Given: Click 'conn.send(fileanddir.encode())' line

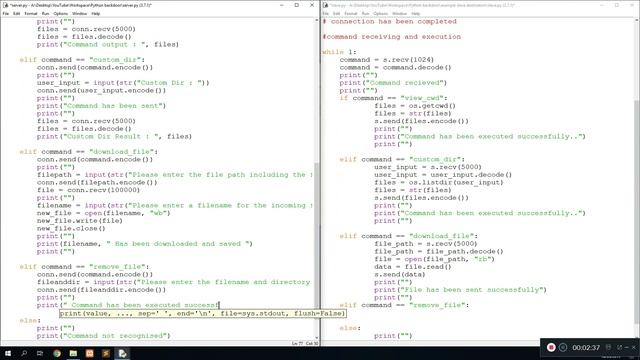Looking at the screenshot, I should pos(101,290).
